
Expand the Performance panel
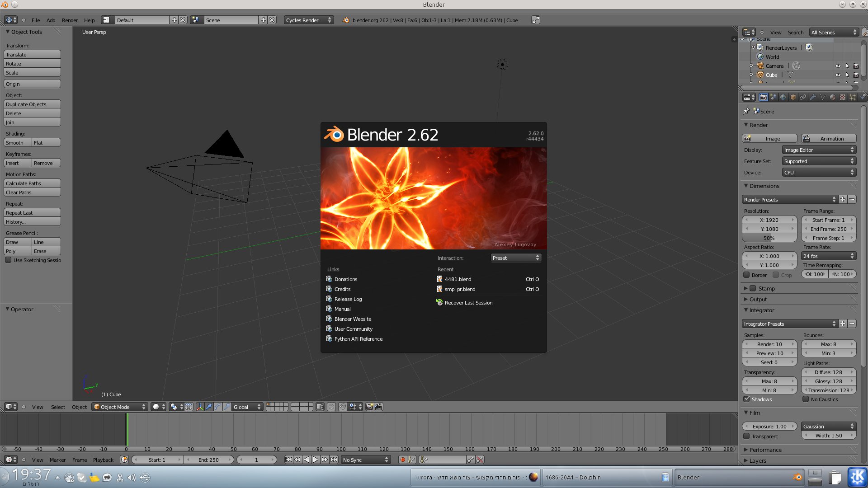pyautogui.click(x=765, y=450)
